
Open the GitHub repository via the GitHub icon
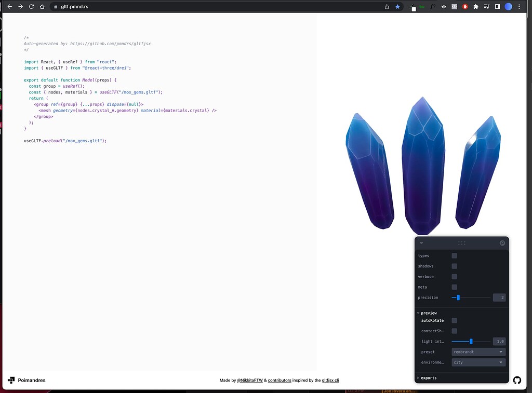pos(517,380)
